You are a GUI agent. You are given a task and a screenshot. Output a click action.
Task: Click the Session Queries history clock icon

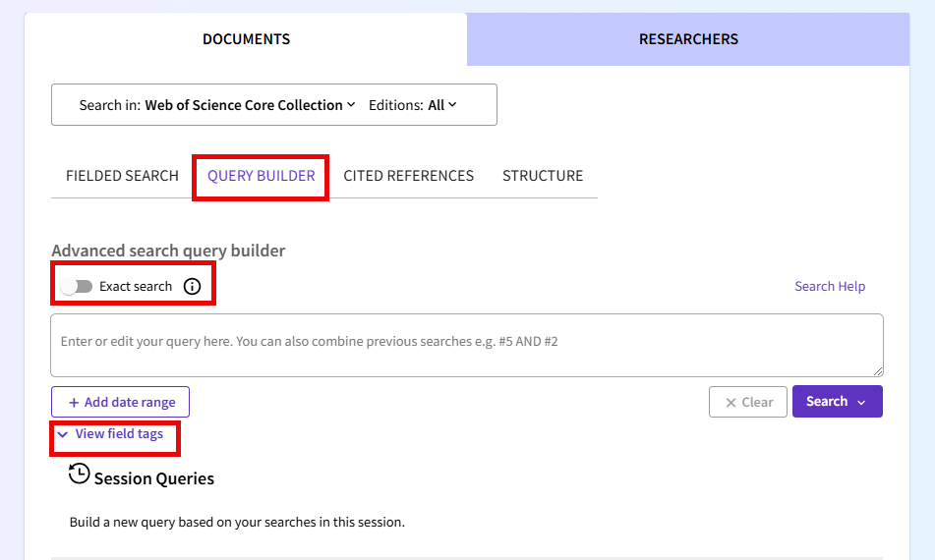tap(79, 475)
